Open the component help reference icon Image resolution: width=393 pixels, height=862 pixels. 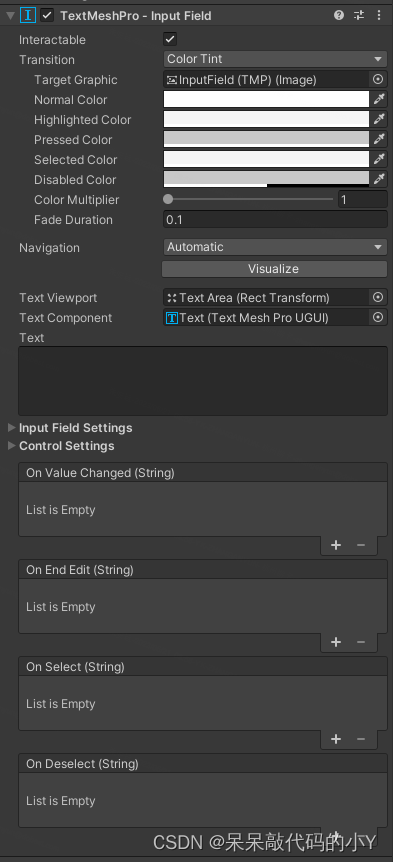339,15
